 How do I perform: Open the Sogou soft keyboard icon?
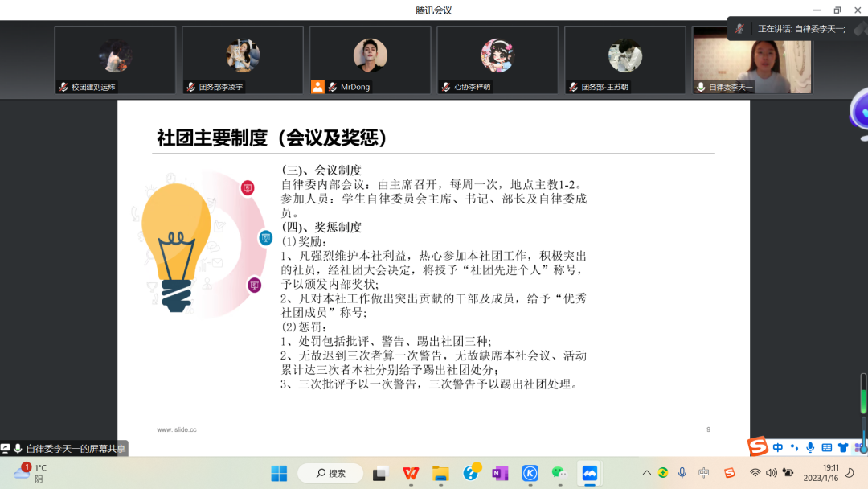pyautogui.click(x=826, y=447)
